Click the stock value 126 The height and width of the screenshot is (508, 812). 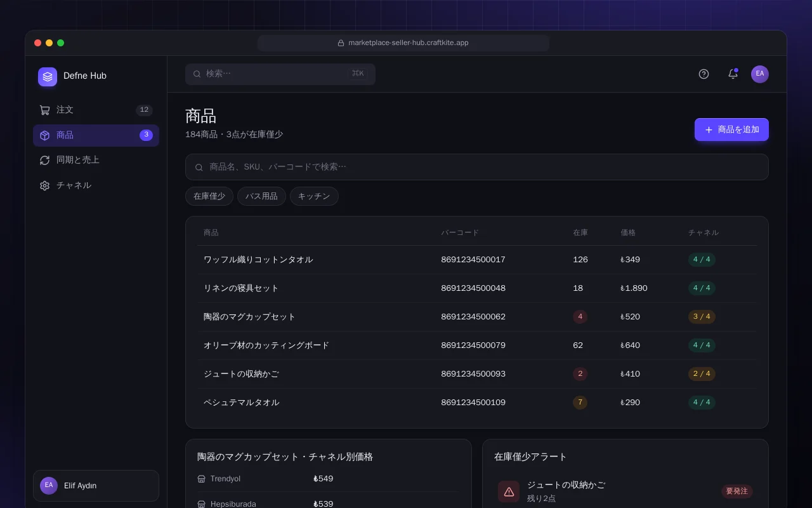pos(580,260)
